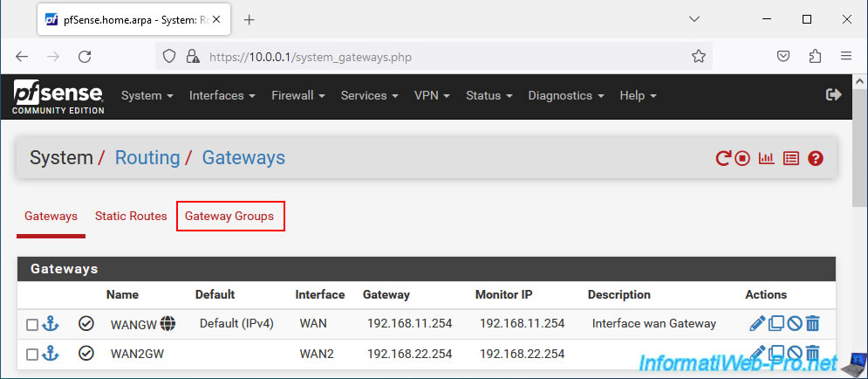Open the red help question mark icon
Screen dimensions: 868x379
pyautogui.click(x=815, y=158)
